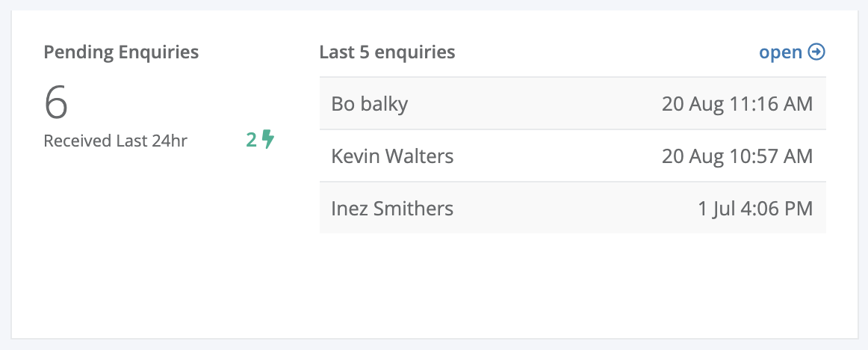Image resolution: width=868 pixels, height=350 pixels.
Task: Click the 20 Aug 11:16 AM timestamp
Action: pos(737,104)
